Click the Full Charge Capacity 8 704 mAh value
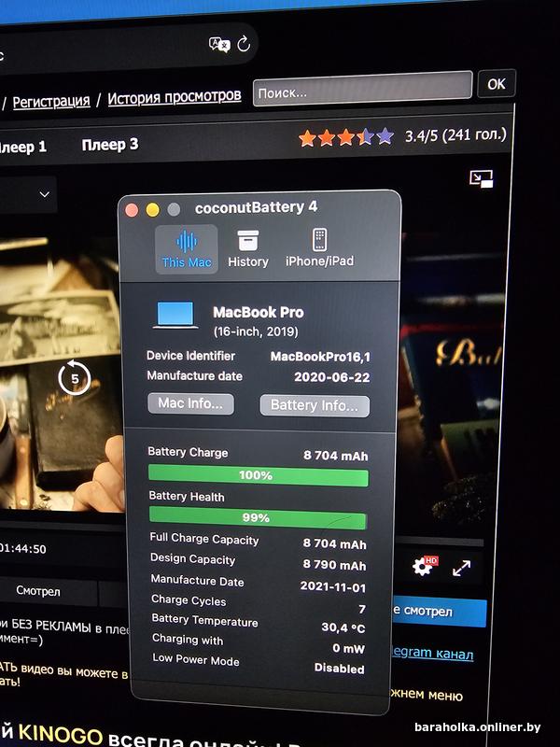The width and height of the screenshot is (560, 747). click(x=334, y=543)
